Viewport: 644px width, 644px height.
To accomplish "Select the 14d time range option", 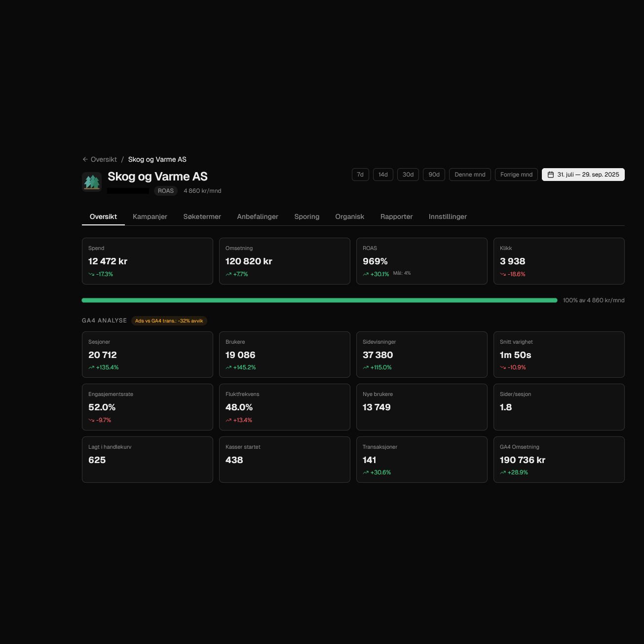I will tap(382, 174).
